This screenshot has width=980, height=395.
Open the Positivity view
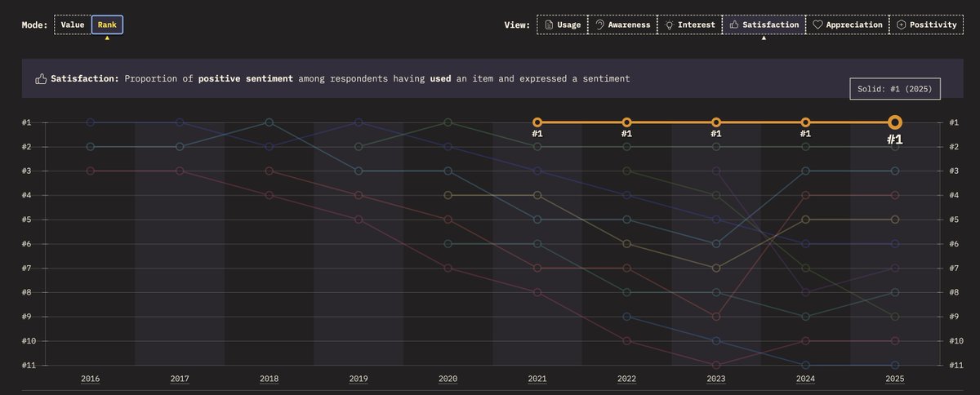click(x=926, y=24)
